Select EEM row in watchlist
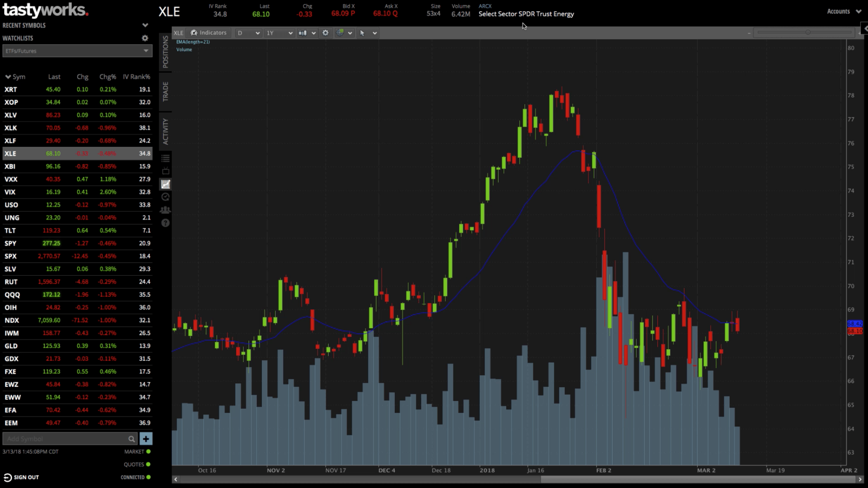 click(77, 423)
